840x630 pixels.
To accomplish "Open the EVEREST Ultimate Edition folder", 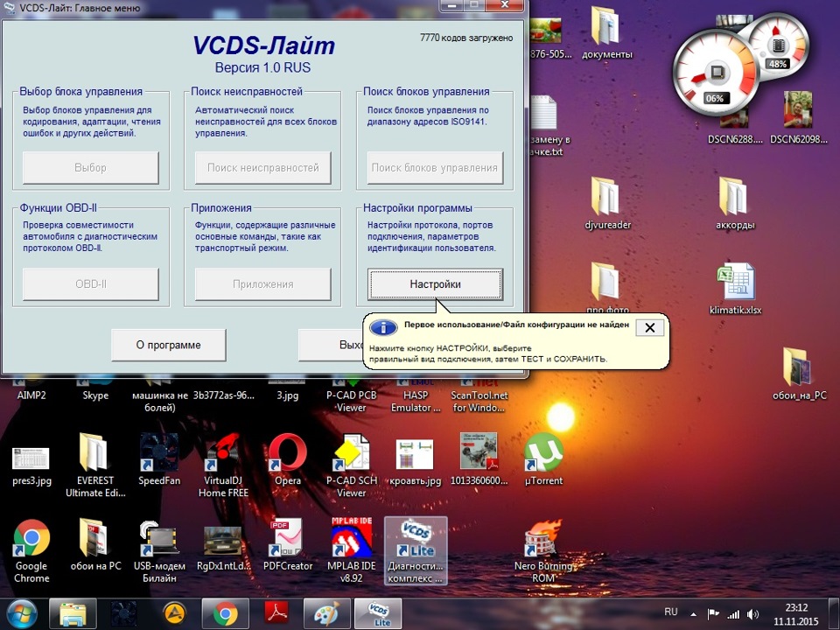I will 95,465.
